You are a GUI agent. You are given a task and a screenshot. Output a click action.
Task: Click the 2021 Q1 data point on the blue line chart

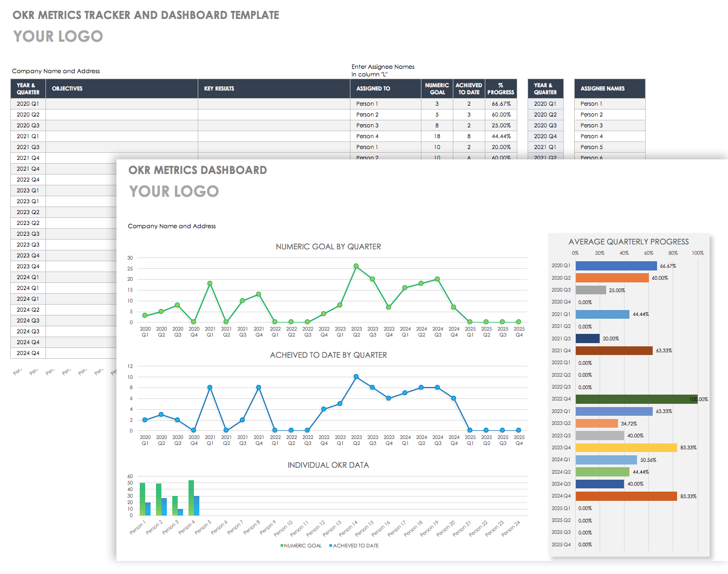210,388
